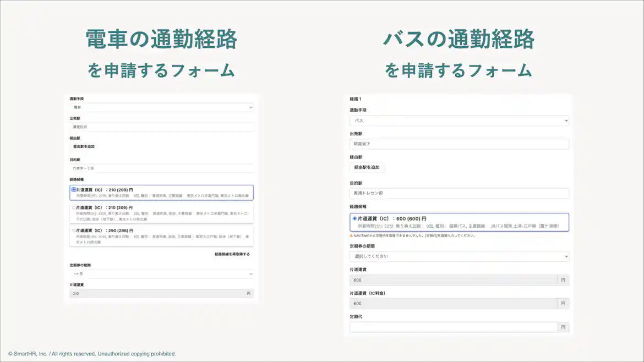This screenshot has height=362, width=644.
Task: Click the 経路候補を再取得する link
Action: coord(231,255)
